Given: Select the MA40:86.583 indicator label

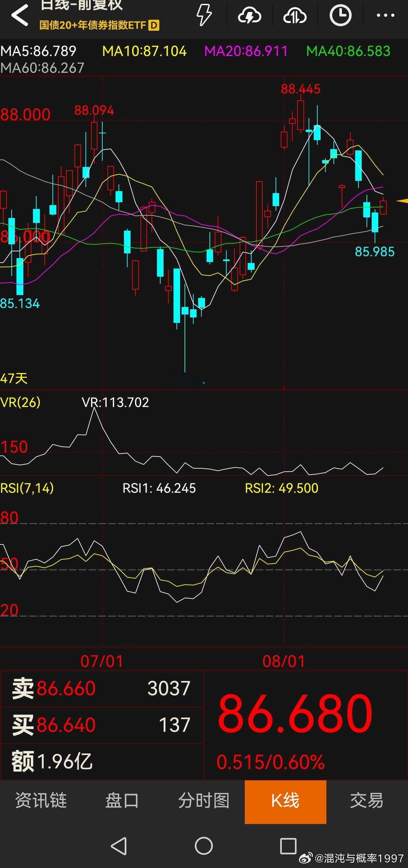Looking at the screenshot, I should [348, 51].
